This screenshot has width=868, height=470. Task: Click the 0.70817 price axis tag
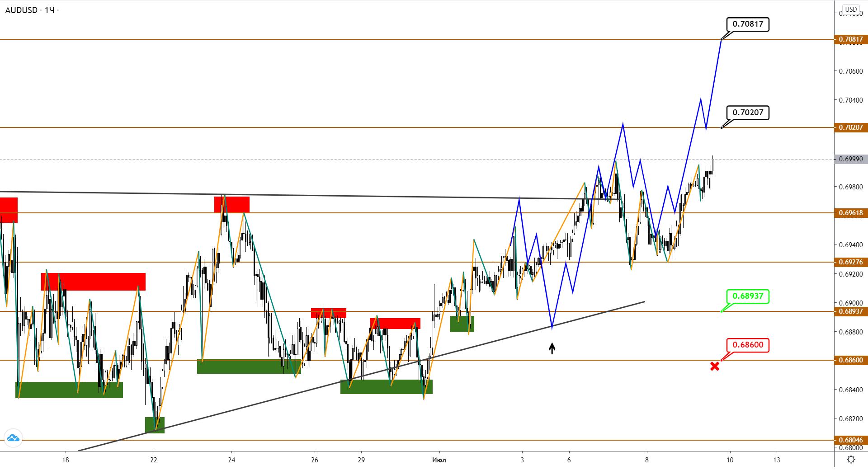pos(851,39)
